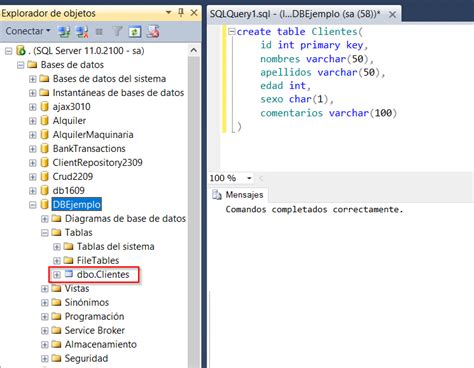Select the Sinónimos folder
Image resolution: width=474 pixels, height=368 pixels.
coord(87,302)
